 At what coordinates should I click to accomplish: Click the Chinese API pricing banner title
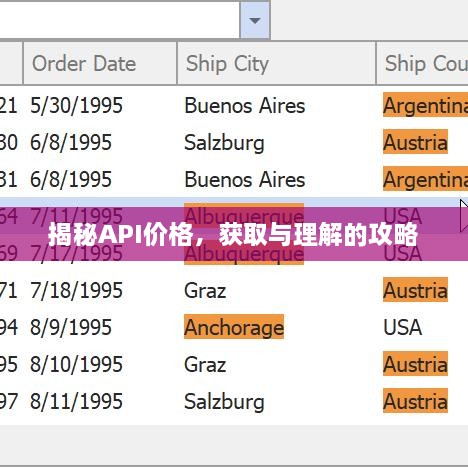click(233, 235)
